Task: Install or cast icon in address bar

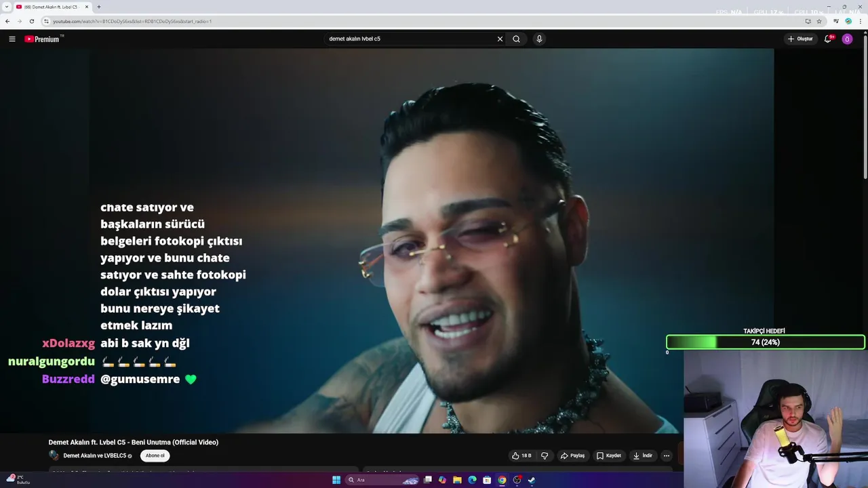Action: pos(808,21)
